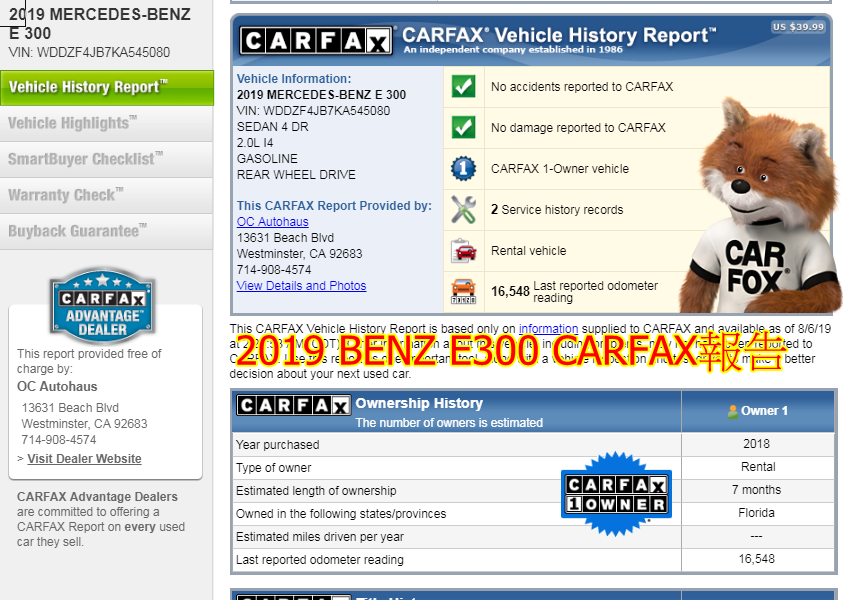Click the 'Year purchased' row label
Image resolution: width=850 pixels, height=600 pixels.
pos(278,445)
